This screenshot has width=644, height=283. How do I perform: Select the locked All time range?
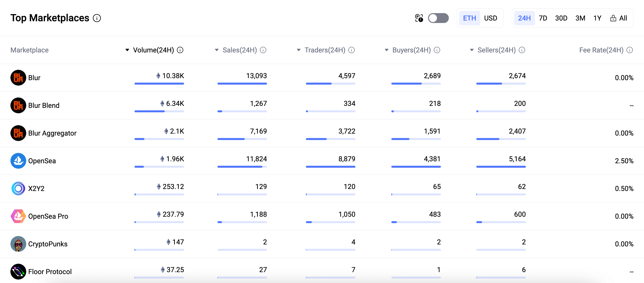(619, 18)
